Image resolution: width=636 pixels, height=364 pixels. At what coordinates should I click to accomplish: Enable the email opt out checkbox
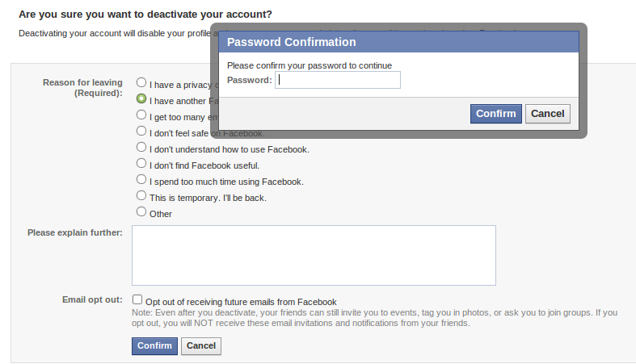(137, 299)
